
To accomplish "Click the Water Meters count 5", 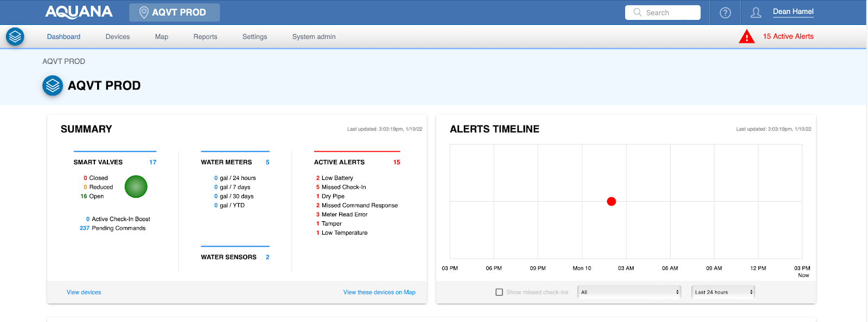I will [x=267, y=162].
